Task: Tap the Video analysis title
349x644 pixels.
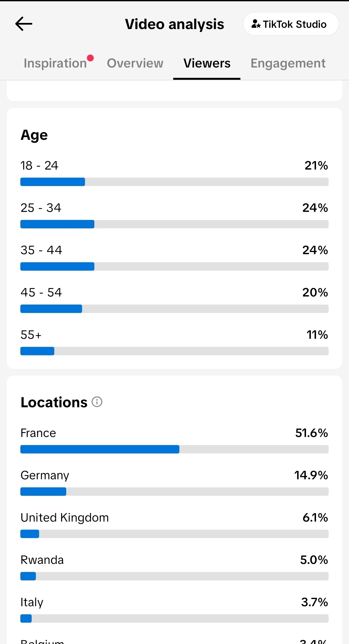Action: [174, 24]
